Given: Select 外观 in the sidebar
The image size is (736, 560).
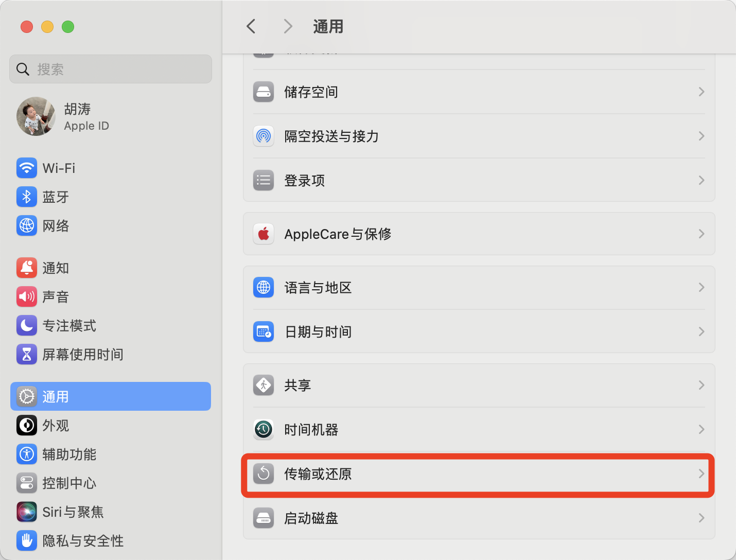Looking at the screenshot, I should pyautogui.click(x=56, y=426).
